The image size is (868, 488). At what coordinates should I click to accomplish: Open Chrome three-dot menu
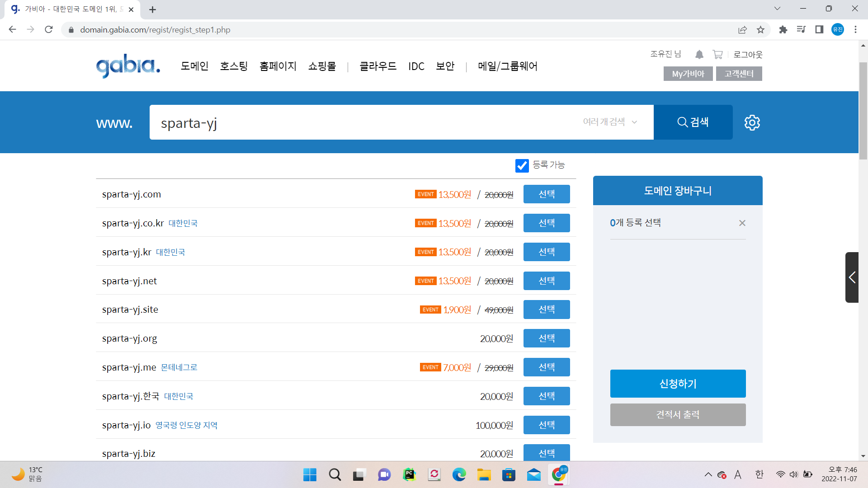(855, 30)
